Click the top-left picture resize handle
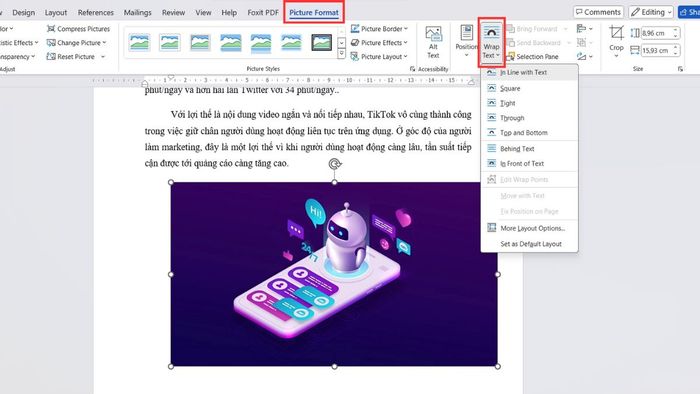Viewport: 700px width, 394px height. [171, 182]
